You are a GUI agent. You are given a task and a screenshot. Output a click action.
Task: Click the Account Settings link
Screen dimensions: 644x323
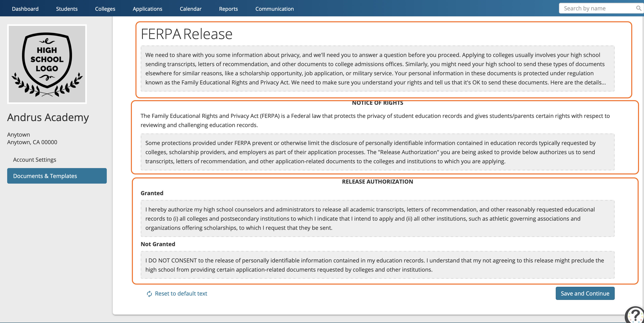point(35,160)
